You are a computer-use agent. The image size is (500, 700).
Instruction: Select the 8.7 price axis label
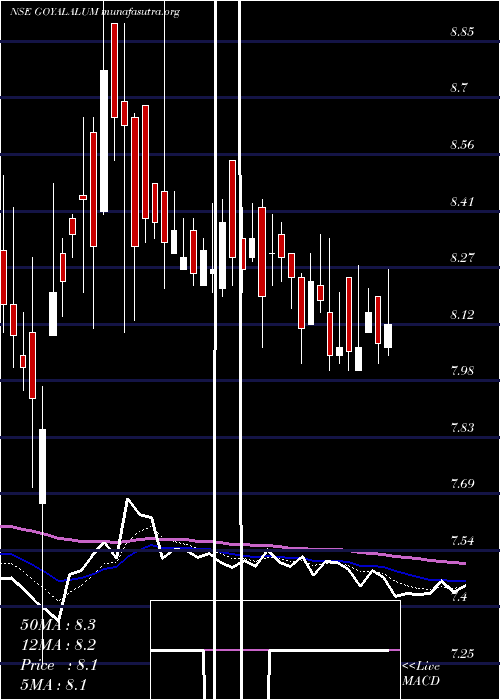pyautogui.click(x=458, y=88)
